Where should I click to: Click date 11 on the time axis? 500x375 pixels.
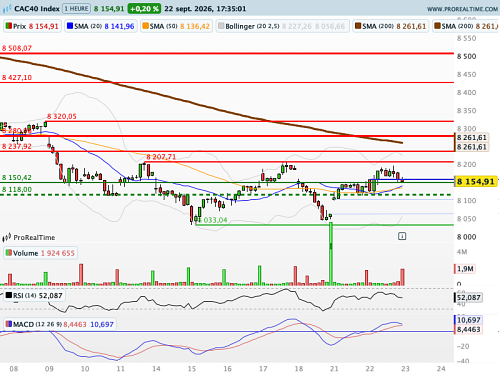click(121, 369)
